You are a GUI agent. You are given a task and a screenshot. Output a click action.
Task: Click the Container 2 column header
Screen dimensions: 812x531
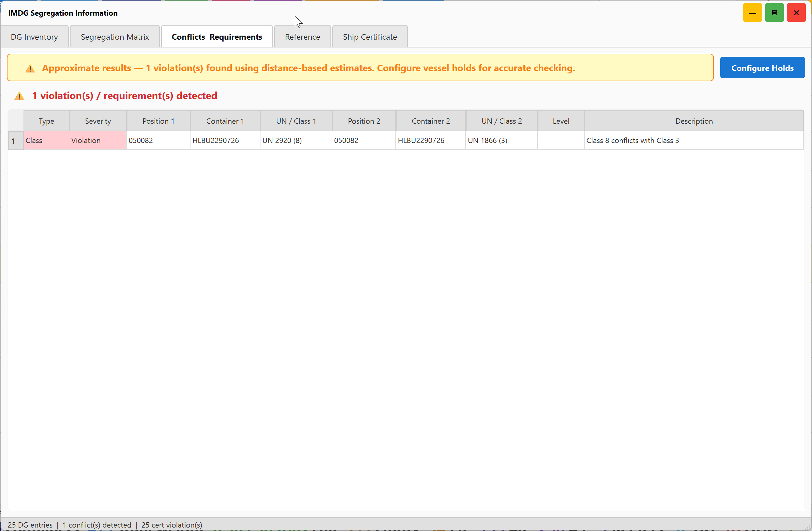click(x=431, y=121)
